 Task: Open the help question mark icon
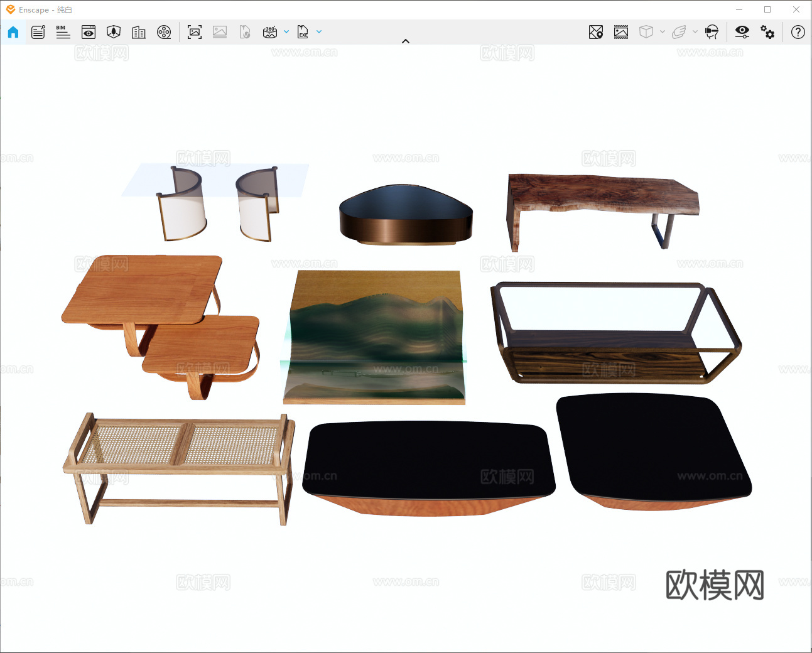(x=798, y=32)
